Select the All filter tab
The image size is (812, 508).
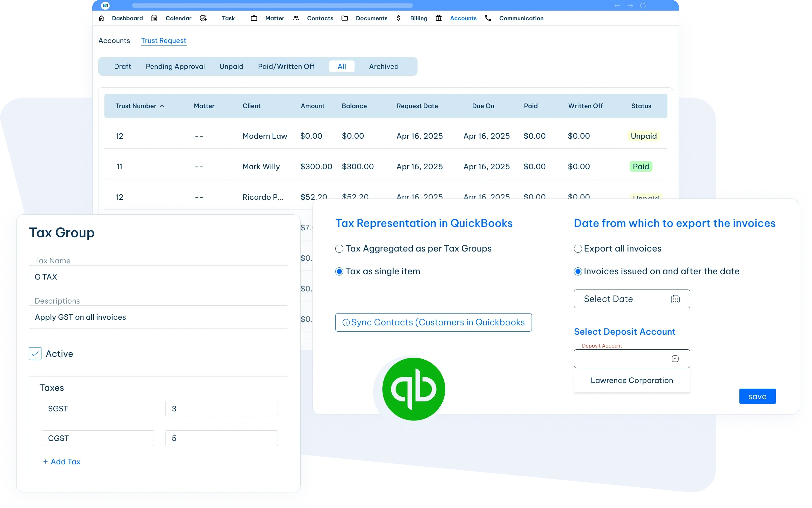point(342,66)
